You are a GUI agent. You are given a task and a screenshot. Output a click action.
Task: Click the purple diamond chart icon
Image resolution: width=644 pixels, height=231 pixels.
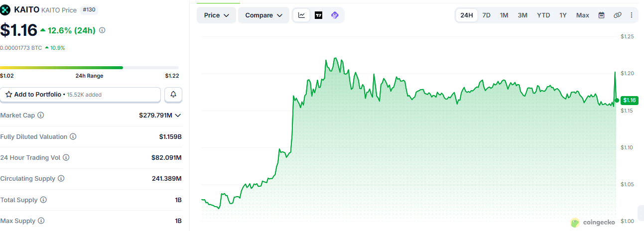tap(335, 15)
